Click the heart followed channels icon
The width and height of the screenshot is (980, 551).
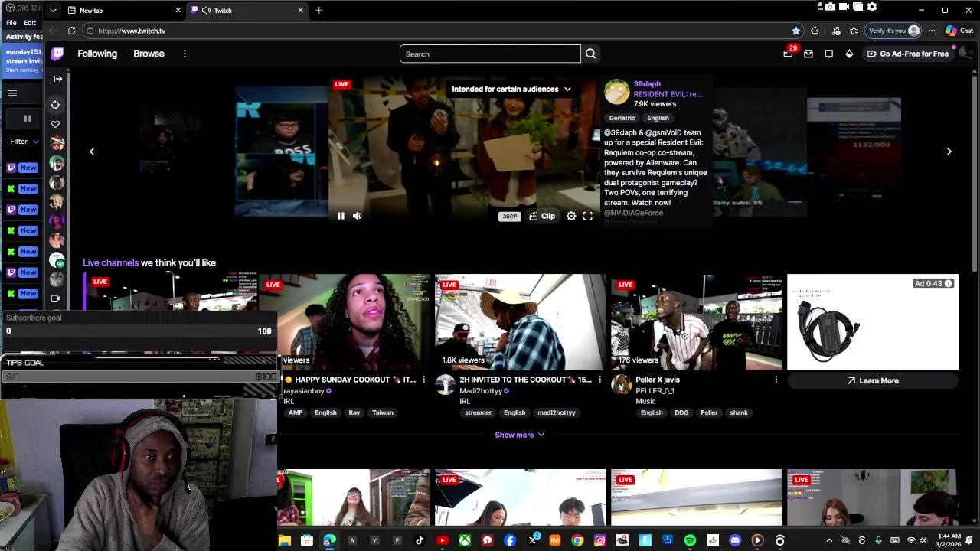tap(55, 124)
